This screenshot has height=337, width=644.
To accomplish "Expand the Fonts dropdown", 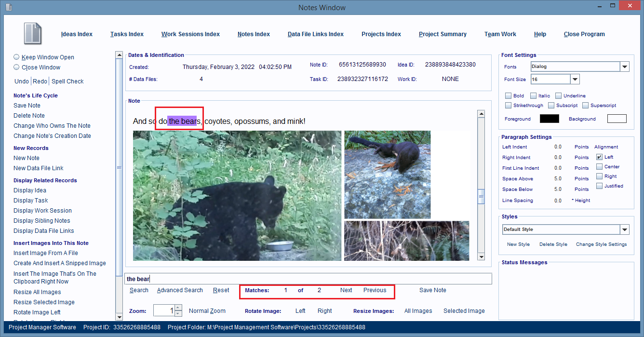I will 625,67.
